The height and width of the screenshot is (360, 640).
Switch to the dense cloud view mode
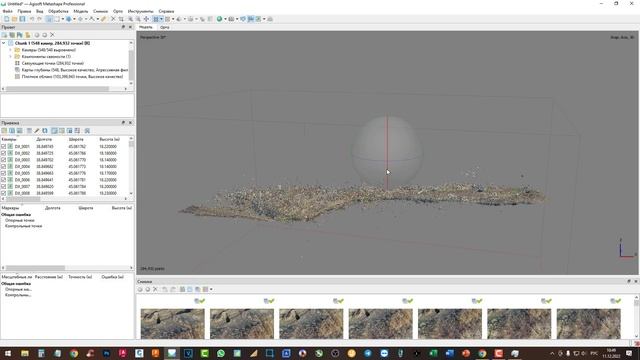click(x=167, y=19)
